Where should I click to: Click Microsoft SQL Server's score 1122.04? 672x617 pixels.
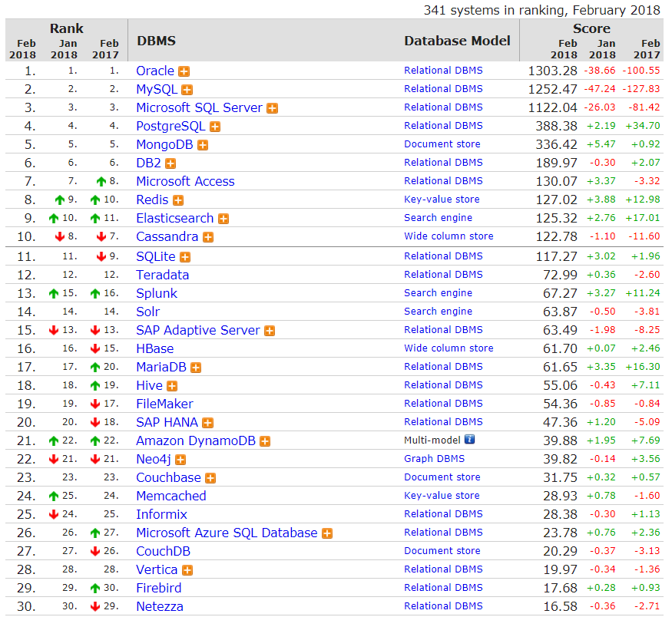point(552,107)
